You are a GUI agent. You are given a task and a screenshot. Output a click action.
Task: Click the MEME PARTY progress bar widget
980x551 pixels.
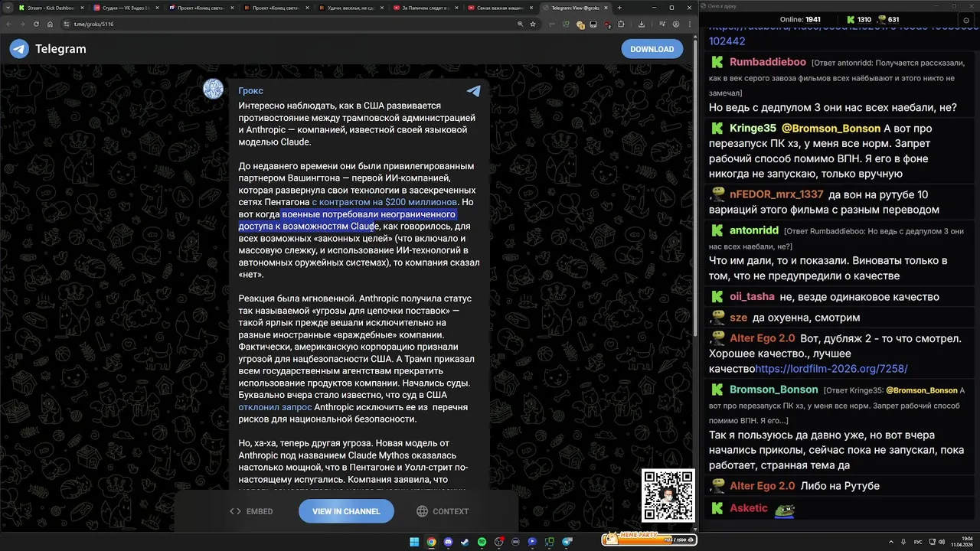pos(648,540)
